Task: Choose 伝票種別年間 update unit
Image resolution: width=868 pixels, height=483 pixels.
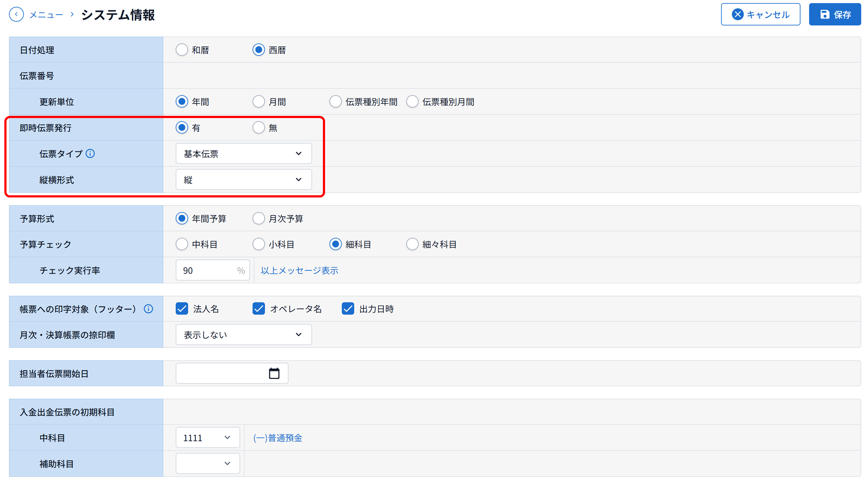Action: point(335,102)
